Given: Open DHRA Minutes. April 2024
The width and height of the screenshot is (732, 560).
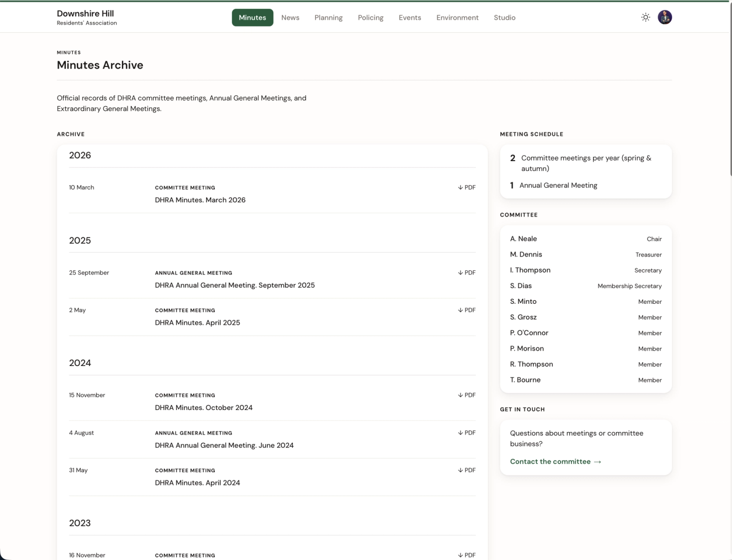Looking at the screenshot, I should [x=198, y=483].
